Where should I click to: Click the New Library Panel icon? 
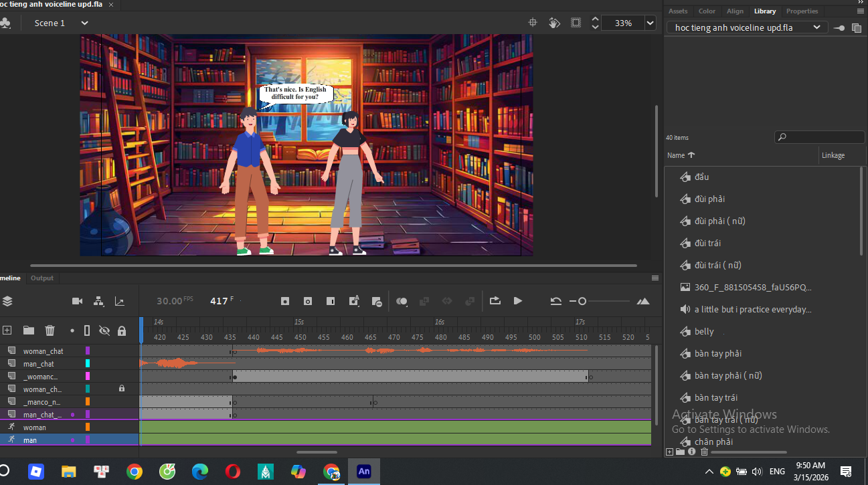point(857,27)
